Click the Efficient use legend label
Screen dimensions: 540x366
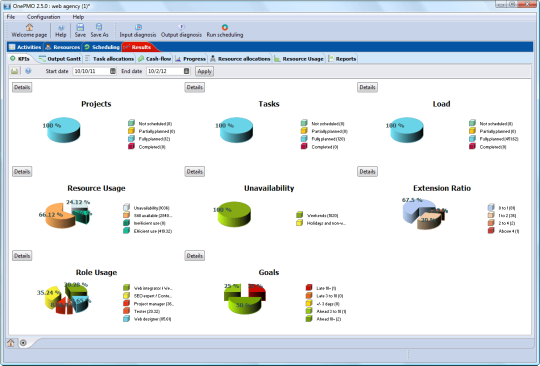[x=153, y=231]
